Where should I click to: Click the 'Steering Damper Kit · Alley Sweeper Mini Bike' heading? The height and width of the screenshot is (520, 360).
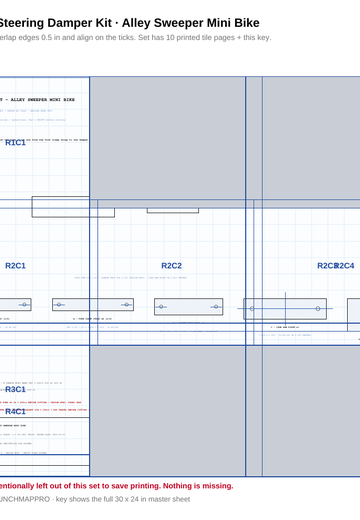click(129, 23)
